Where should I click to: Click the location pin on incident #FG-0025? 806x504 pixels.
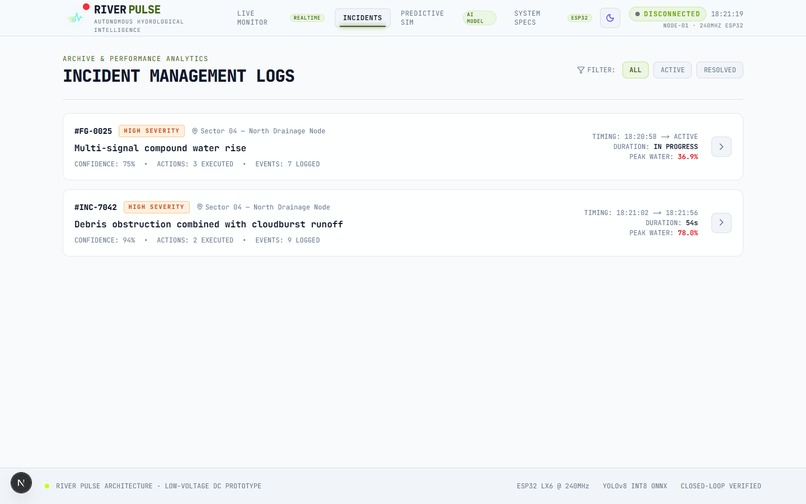coord(195,131)
